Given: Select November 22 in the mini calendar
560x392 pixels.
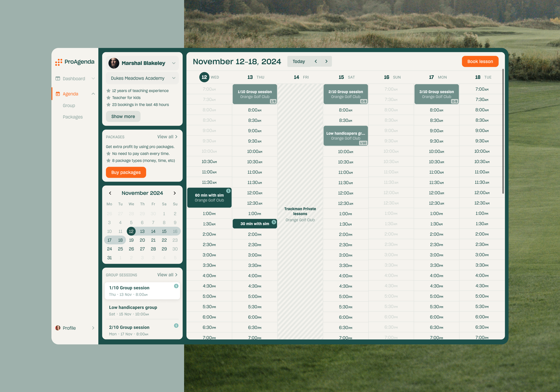Looking at the screenshot, I should tap(164, 240).
